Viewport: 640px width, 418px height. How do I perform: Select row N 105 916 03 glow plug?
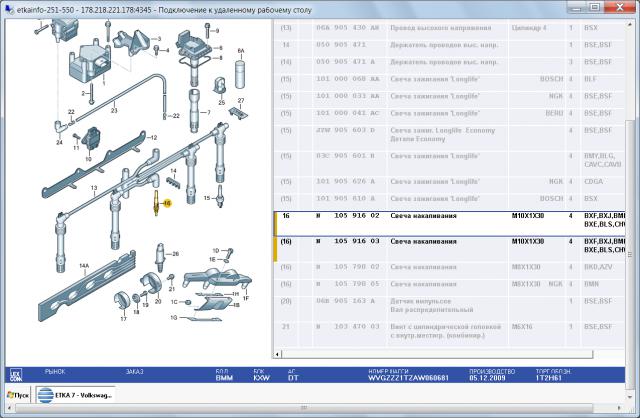449,249
